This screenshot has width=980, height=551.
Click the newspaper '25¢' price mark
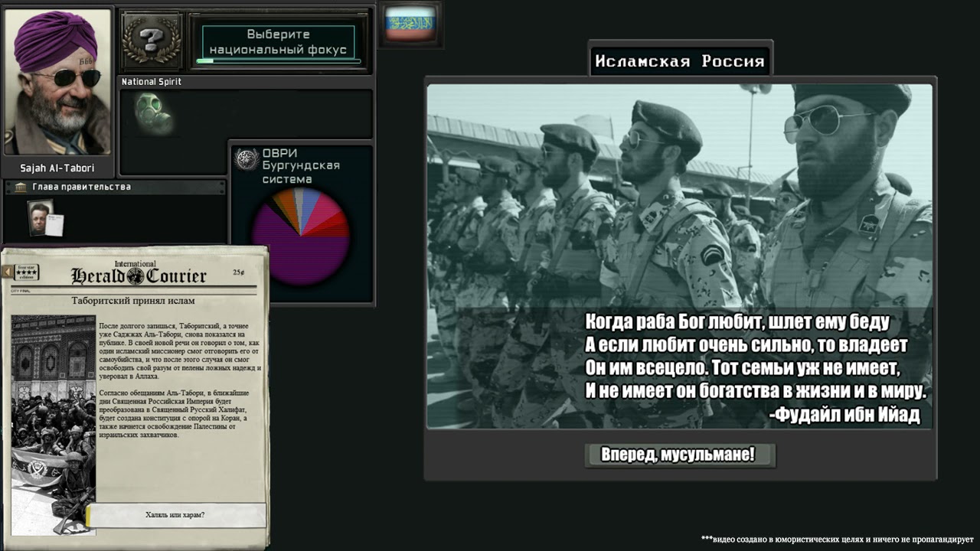pyautogui.click(x=239, y=272)
